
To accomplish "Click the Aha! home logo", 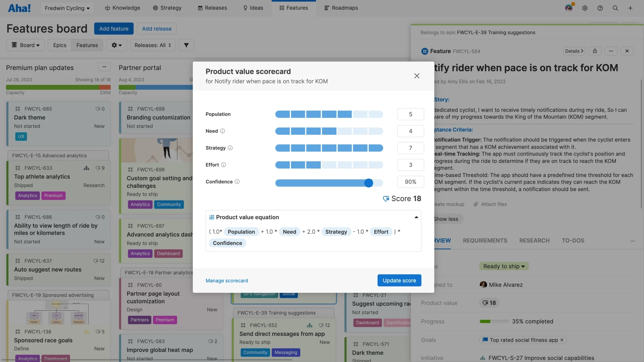I will pos(19,8).
